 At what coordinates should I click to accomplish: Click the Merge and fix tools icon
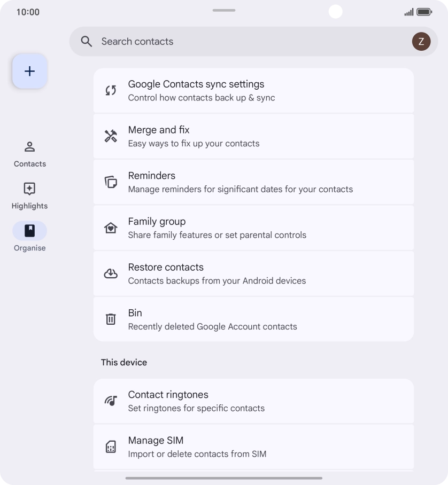click(x=111, y=136)
